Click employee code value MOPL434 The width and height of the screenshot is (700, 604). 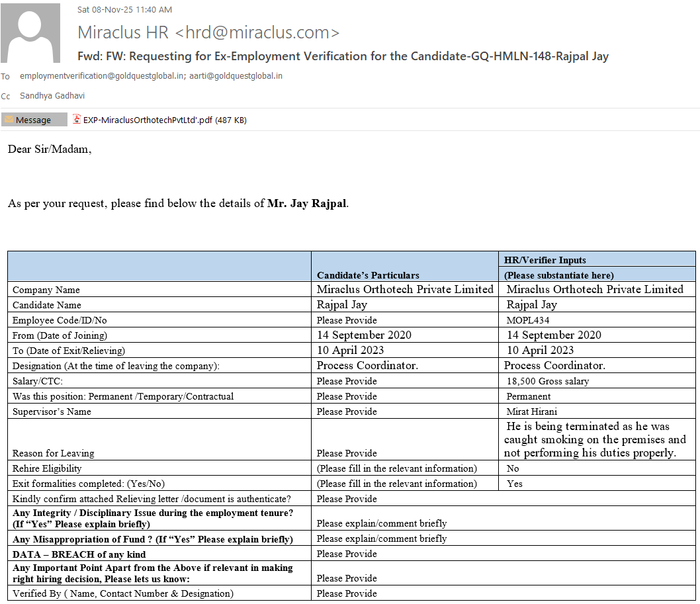[x=528, y=320]
